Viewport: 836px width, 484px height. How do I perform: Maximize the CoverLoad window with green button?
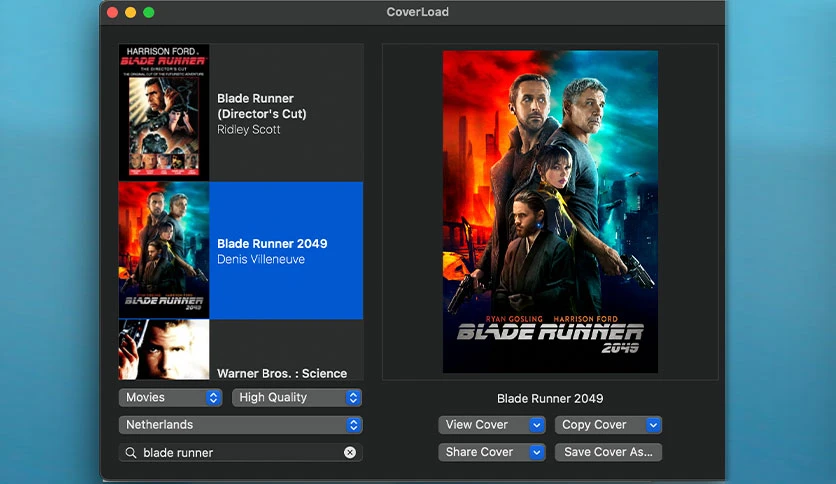149,12
